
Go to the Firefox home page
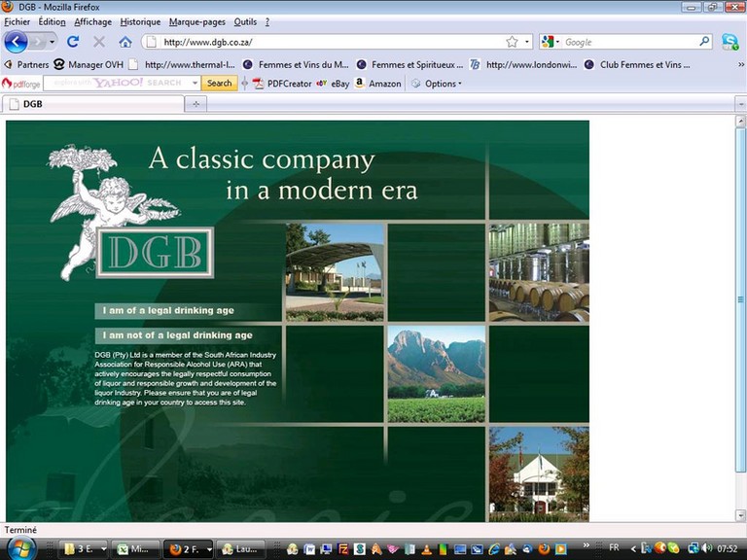tap(125, 42)
